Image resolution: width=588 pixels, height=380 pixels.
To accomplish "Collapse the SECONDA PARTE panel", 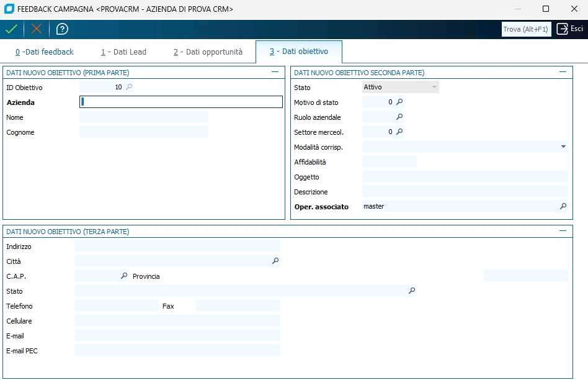I will tap(563, 72).
